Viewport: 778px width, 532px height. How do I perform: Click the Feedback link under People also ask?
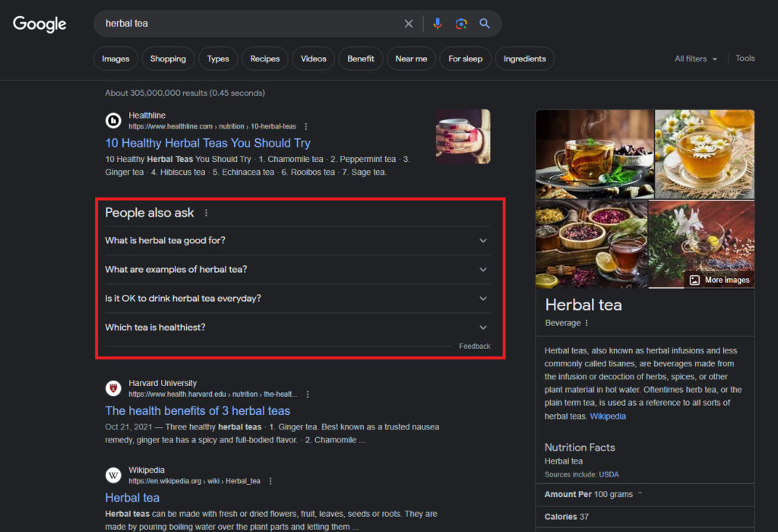pyautogui.click(x=474, y=347)
